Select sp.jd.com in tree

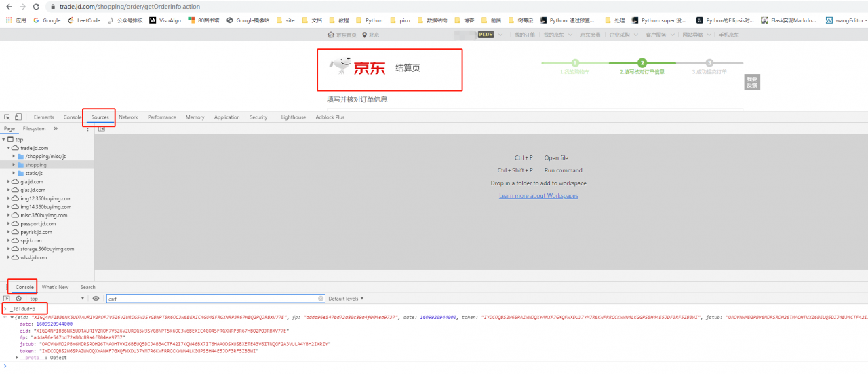click(31, 240)
